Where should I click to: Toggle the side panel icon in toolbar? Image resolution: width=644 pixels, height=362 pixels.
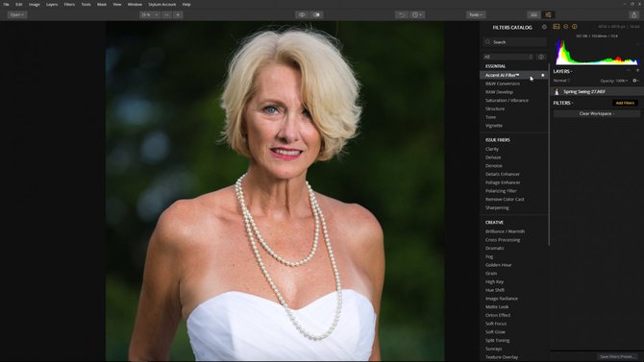pyautogui.click(x=548, y=14)
